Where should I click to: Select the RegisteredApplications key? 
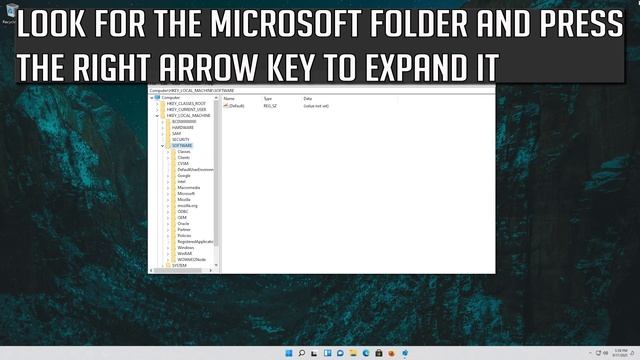coord(196,242)
